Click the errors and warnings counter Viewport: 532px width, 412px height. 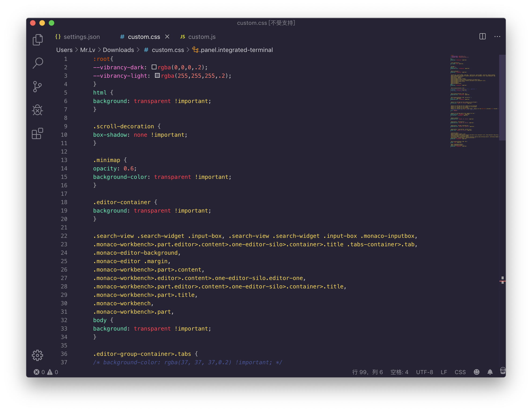46,372
